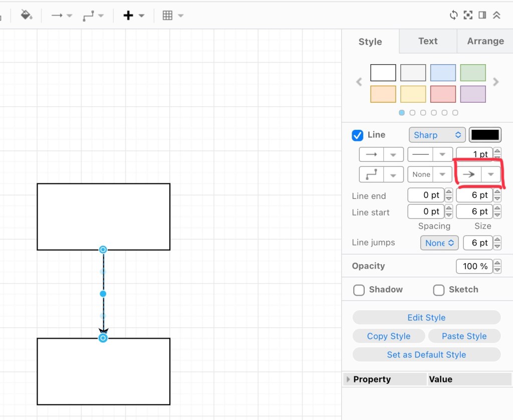Click the Edit Style button
This screenshot has height=420, width=513.
tap(426, 318)
